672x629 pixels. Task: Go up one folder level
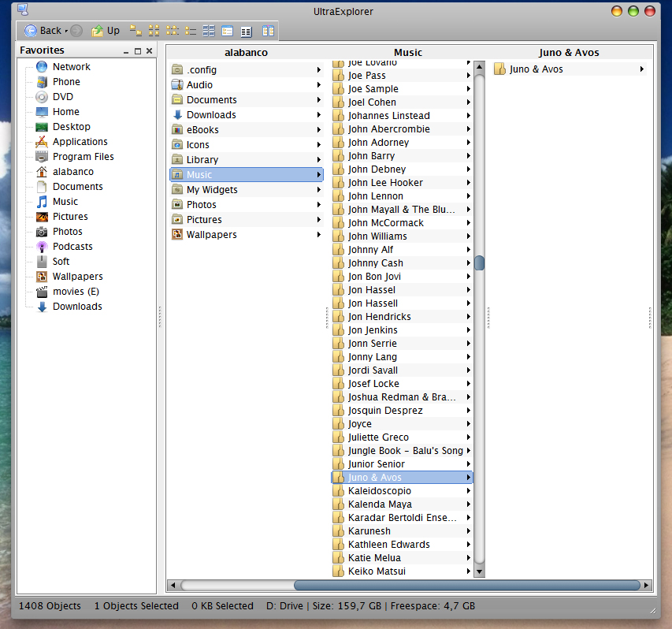[106, 31]
